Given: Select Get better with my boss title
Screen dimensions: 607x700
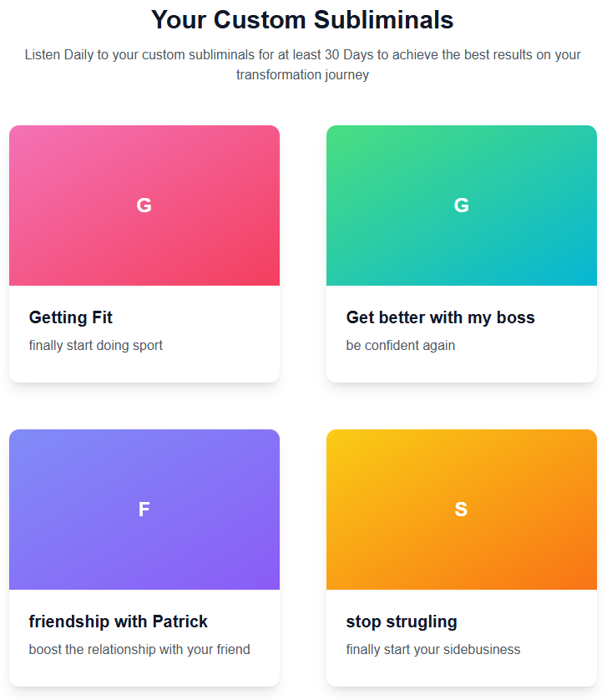Looking at the screenshot, I should [440, 317].
